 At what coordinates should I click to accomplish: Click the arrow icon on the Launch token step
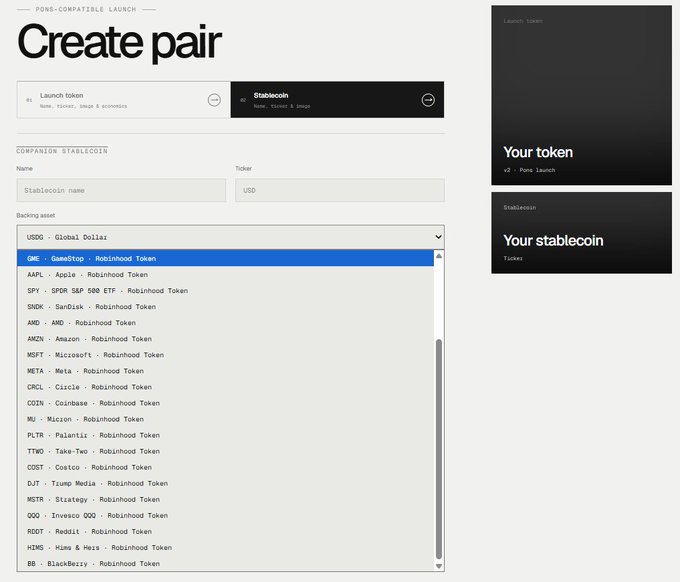click(214, 100)
